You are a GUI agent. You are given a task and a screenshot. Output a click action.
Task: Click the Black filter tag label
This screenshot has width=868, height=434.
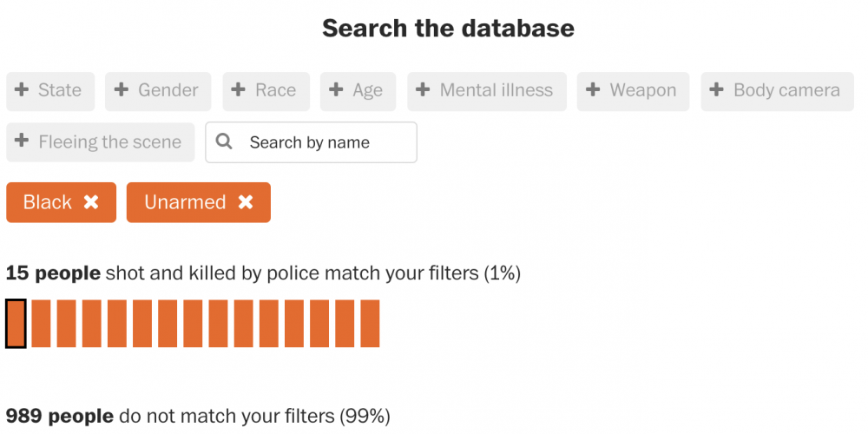pos(48,202)
